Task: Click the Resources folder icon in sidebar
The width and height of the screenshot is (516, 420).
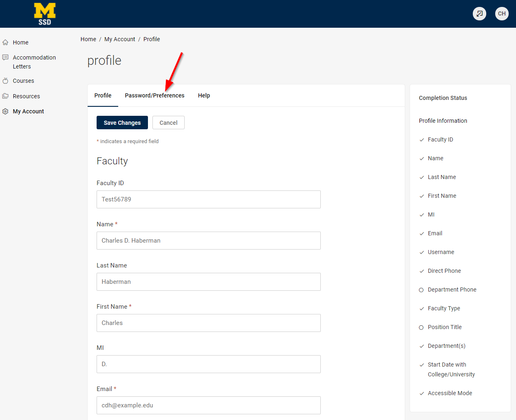Action: coord(5,96)
